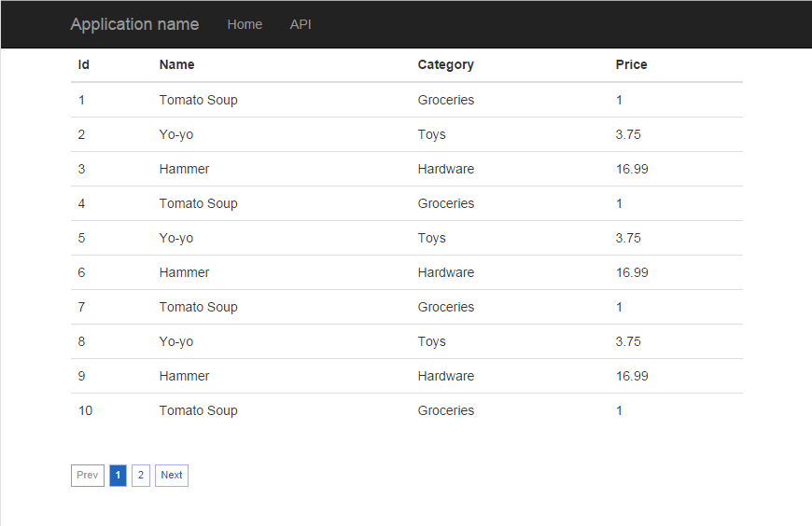812x526 pixels.
Task: Open the Home navigation item
Action: point(245,24)
